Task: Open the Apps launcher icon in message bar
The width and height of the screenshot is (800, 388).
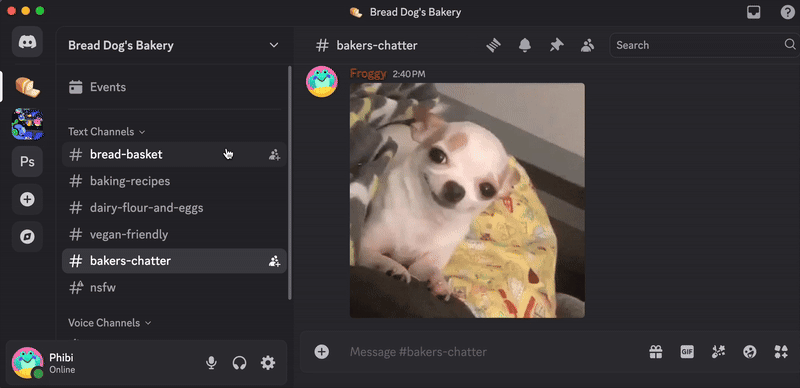Action: point(781,351)
